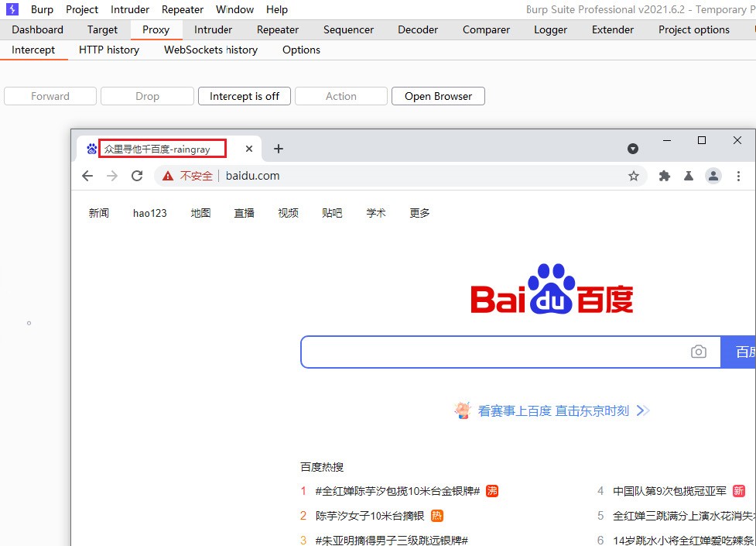The image size is (756, 546).
Task: Open the 看赛事上百度 直击东京时刻 banner link
Action: point(553,410)
